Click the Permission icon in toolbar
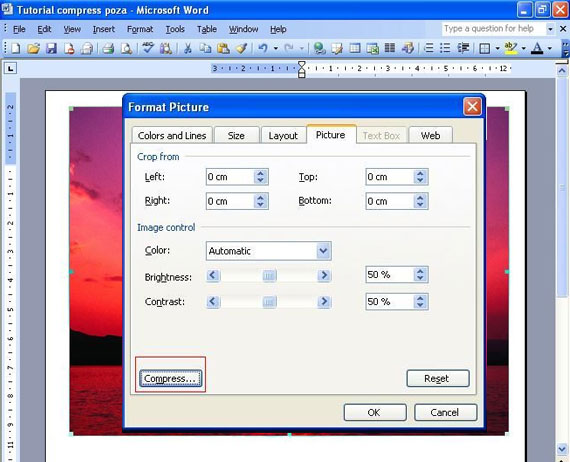This screenshot has height=462, width=570. [69, 48]
